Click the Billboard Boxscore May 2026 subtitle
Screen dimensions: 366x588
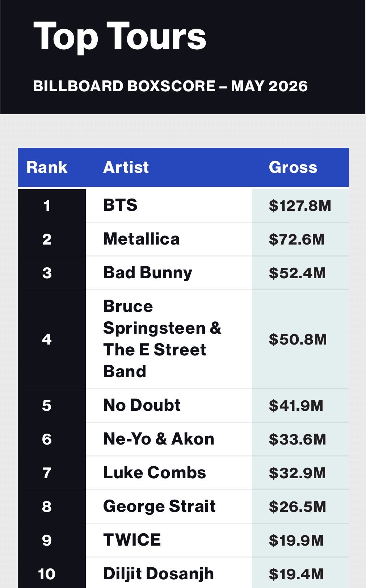point(170,86)
